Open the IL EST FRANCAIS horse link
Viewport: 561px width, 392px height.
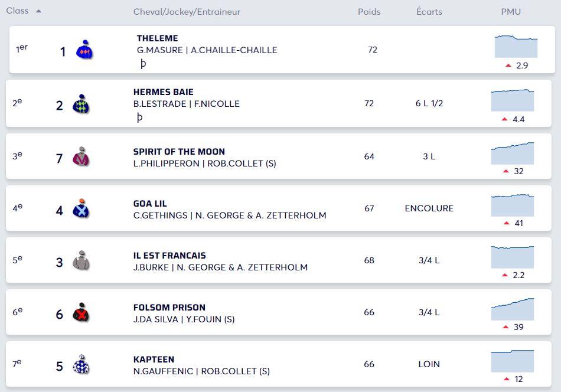pos(169,256)
